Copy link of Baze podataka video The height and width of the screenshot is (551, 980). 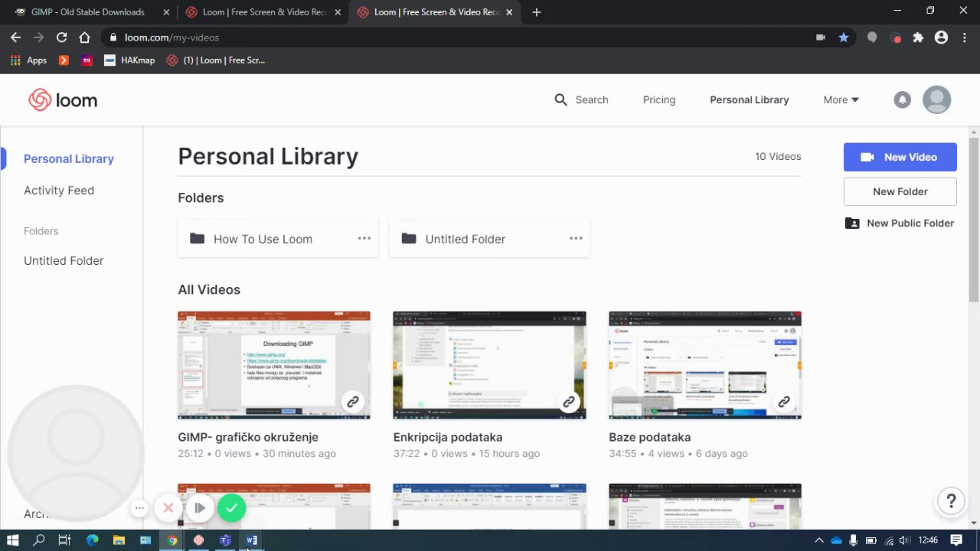tap(784, 402)
